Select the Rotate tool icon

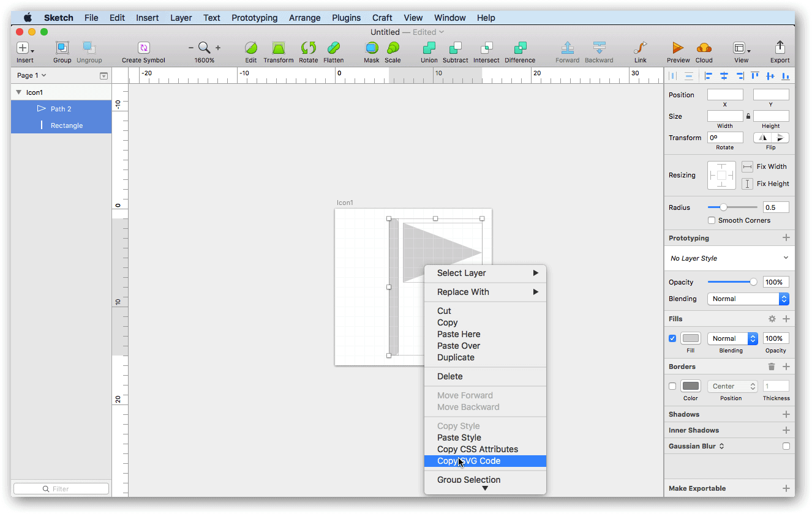coord(308,48)
